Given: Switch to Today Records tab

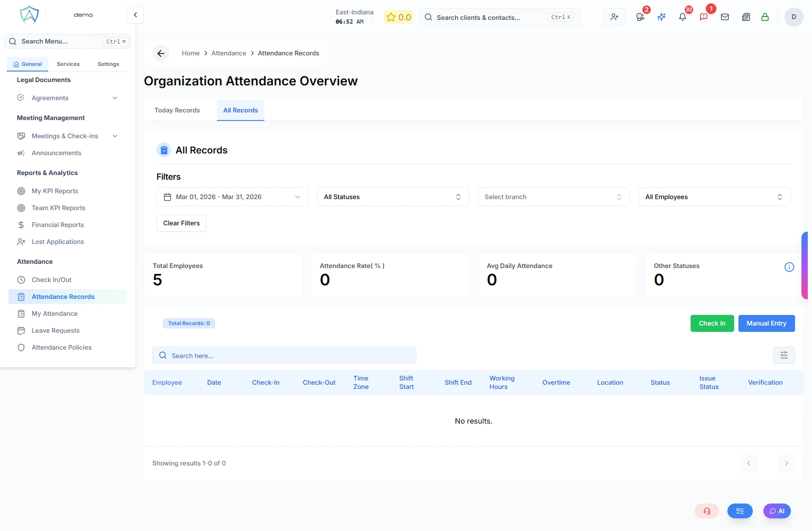Looking at the screenshot, I should tap(177, 110).
